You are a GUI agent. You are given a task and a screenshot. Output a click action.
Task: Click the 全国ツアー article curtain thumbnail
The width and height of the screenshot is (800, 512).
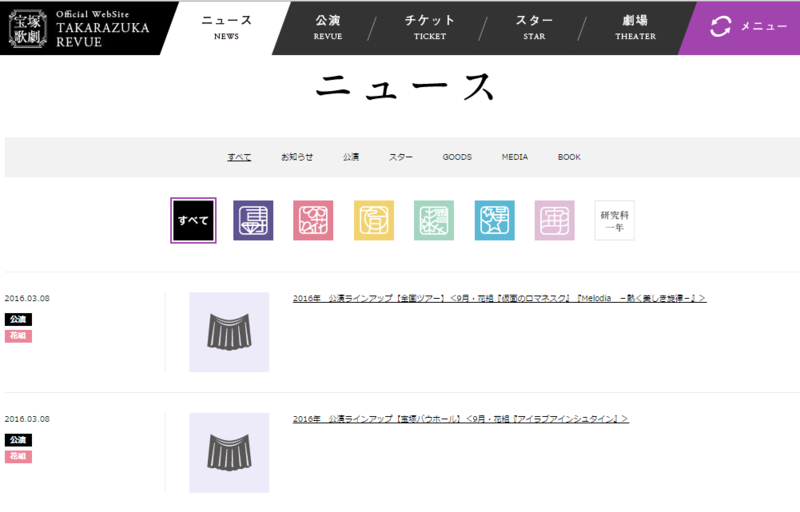(229, 332)
